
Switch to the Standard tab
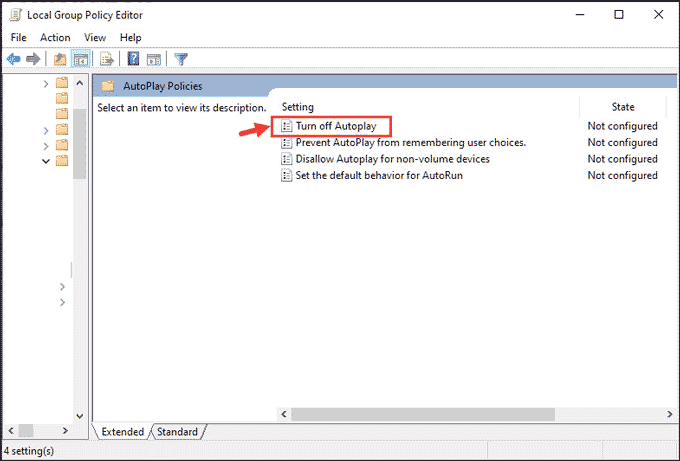[177, 432]
